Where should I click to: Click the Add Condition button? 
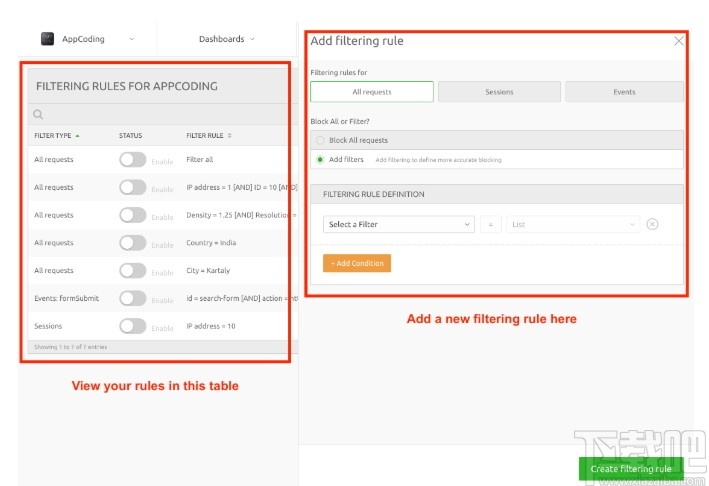[357, 263]
